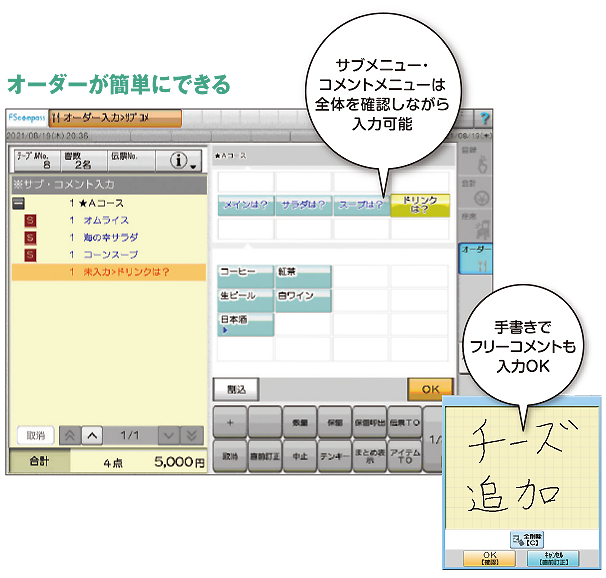This screenshot has width=606, height=578.
Task: Click the S badge next to オムライス
Action: pos(30,220)
